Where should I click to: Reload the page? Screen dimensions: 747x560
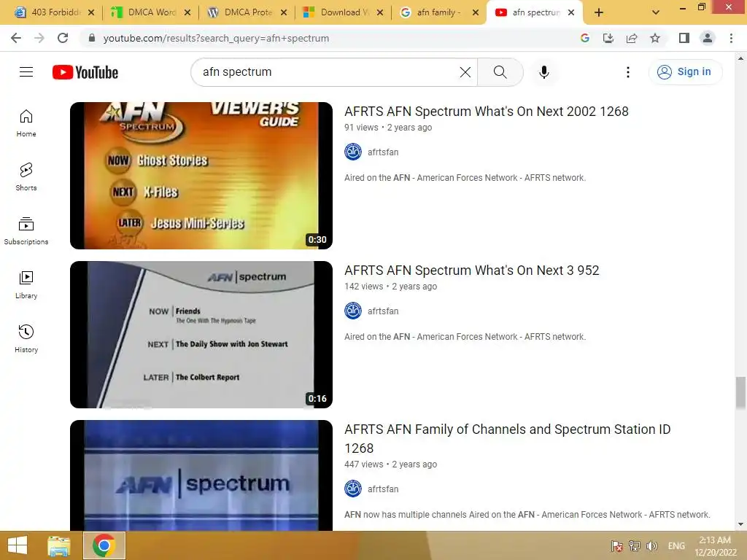63,38
